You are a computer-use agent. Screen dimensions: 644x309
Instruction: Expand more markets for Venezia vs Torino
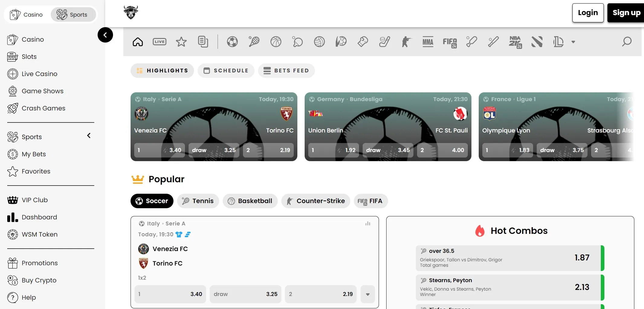(x=367, y=294)
